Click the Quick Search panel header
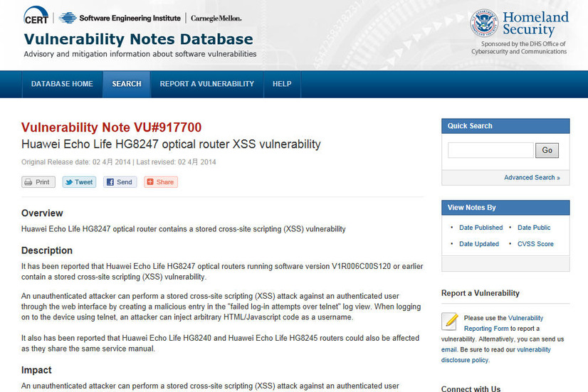This screenshot has width=588, height=392. [x=505, y=126]
